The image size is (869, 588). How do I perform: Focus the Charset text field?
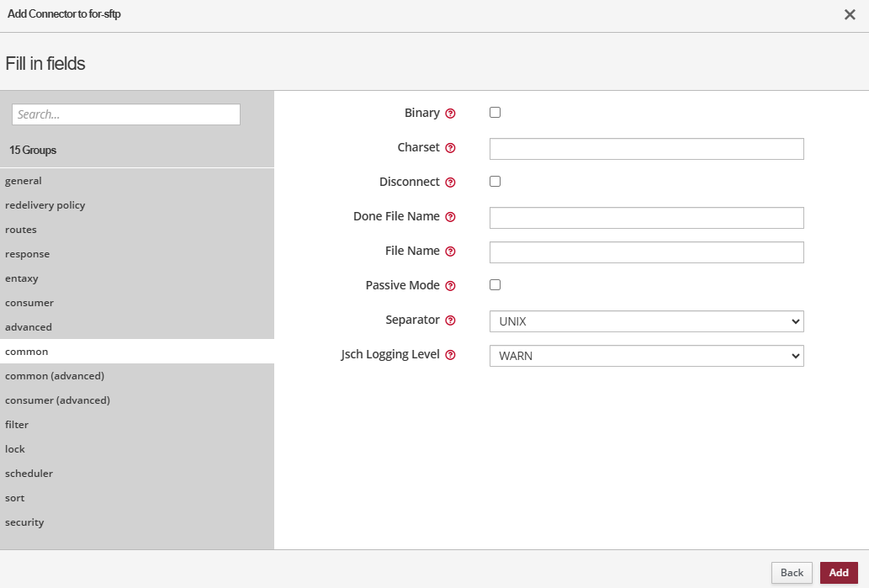pos(646,149)
